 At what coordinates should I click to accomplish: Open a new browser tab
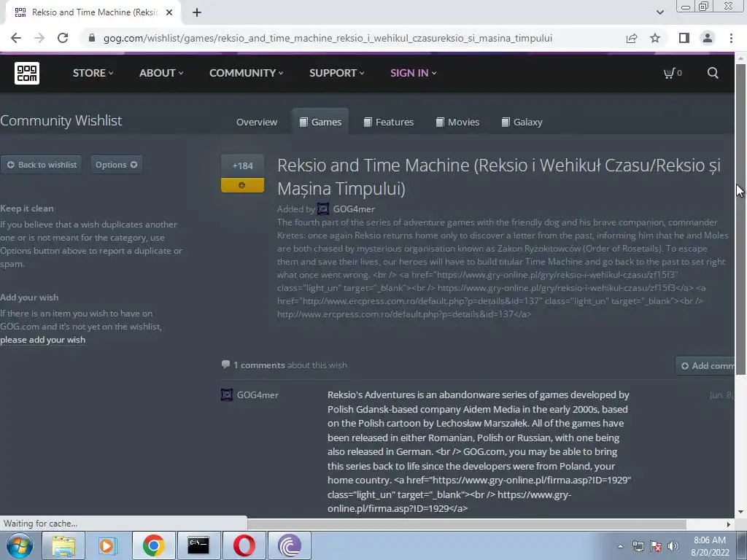(x=197, y=12)
